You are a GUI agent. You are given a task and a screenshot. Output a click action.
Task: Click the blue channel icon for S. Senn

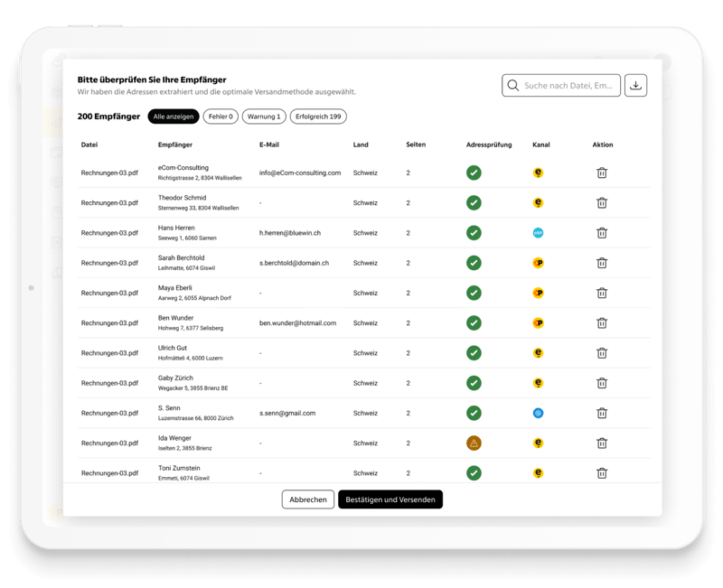(x=538, y=412)
